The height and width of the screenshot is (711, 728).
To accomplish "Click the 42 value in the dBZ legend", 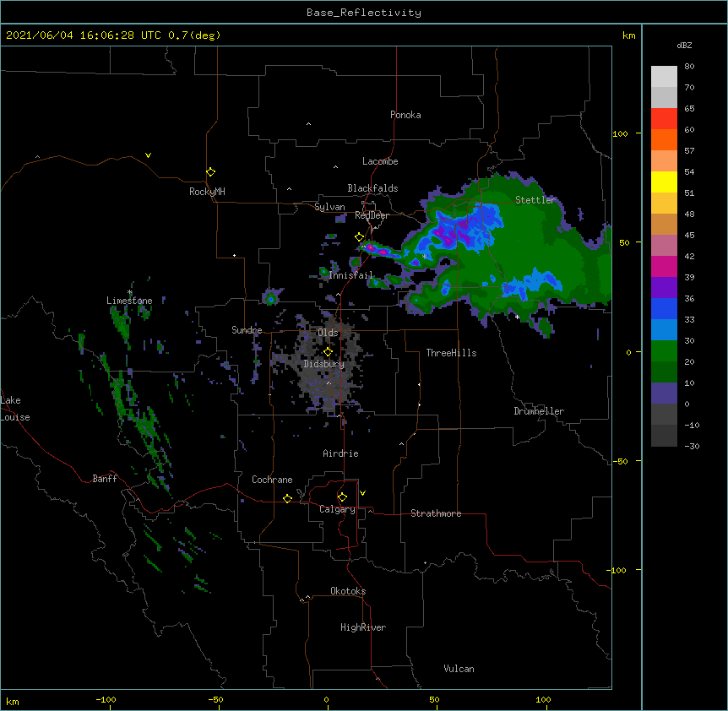I will coord(689,256).
